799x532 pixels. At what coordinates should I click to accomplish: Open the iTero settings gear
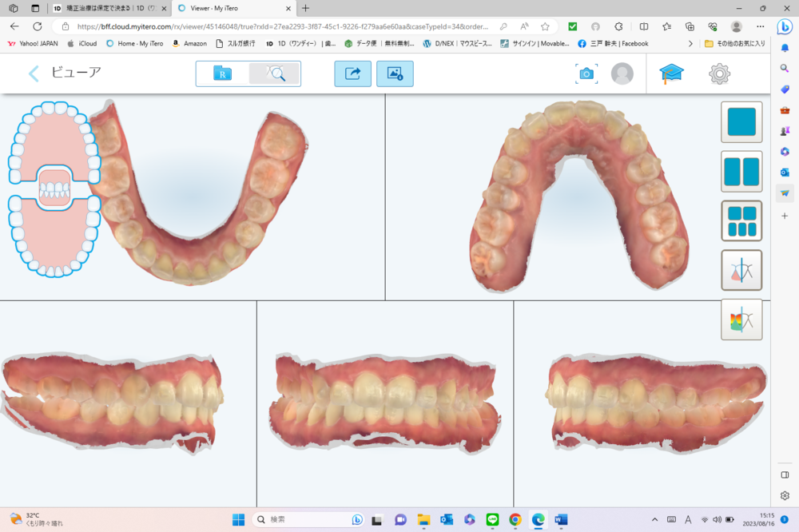tap(719, 73)
